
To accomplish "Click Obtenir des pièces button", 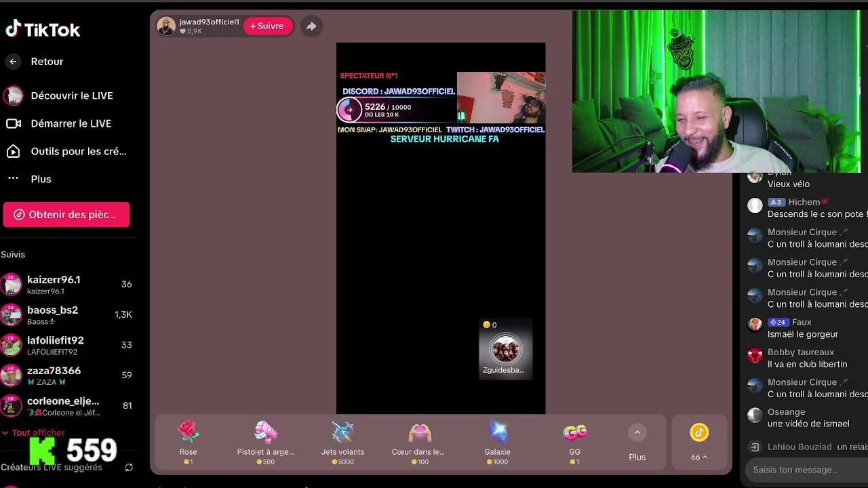I will [66, 214].
